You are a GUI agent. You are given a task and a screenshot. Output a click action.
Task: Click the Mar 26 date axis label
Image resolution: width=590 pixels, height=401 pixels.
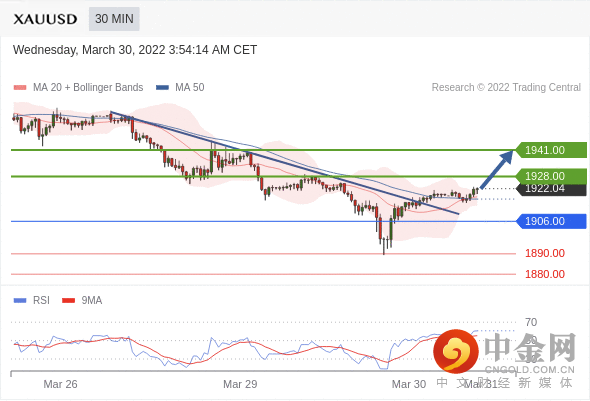point(60,384)
